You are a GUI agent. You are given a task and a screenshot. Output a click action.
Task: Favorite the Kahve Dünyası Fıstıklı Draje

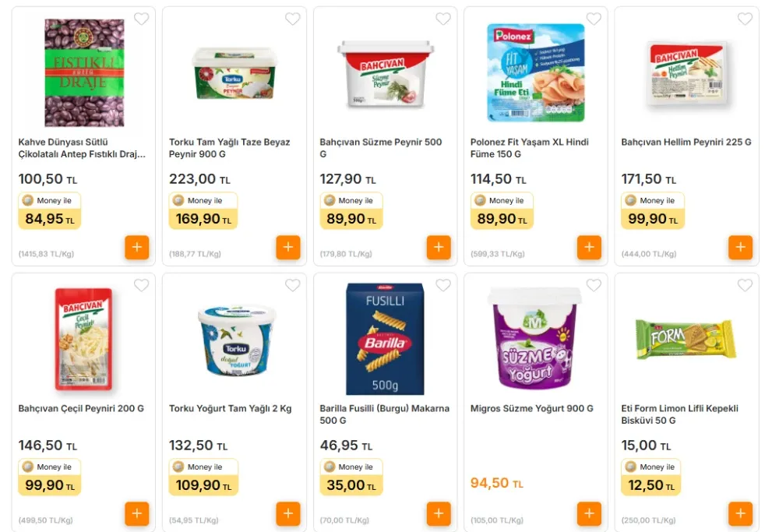[141, 19]
